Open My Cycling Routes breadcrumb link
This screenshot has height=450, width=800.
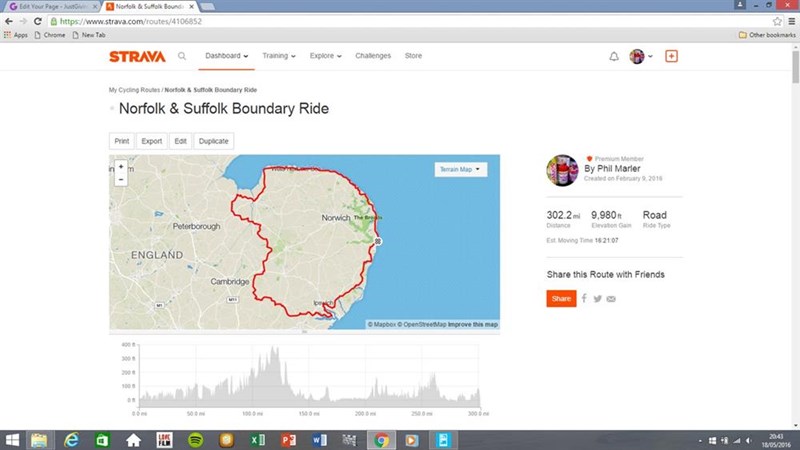tap(134, 90)
